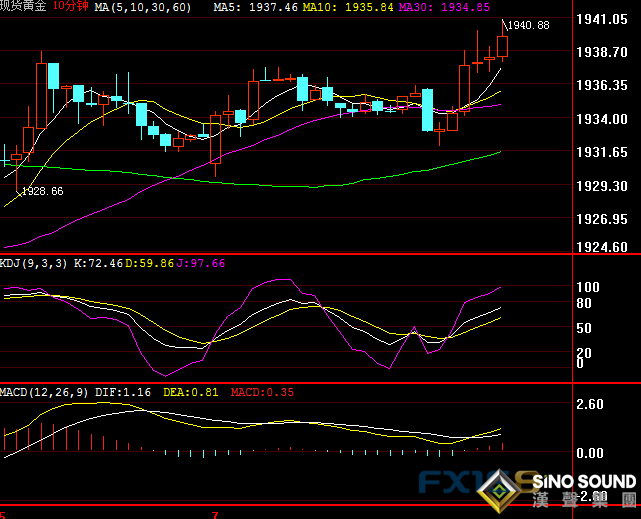Viewport: 641px width, 519px height.
Task: Click the date marker 7 on time axis
Action: tap(214, 514)
